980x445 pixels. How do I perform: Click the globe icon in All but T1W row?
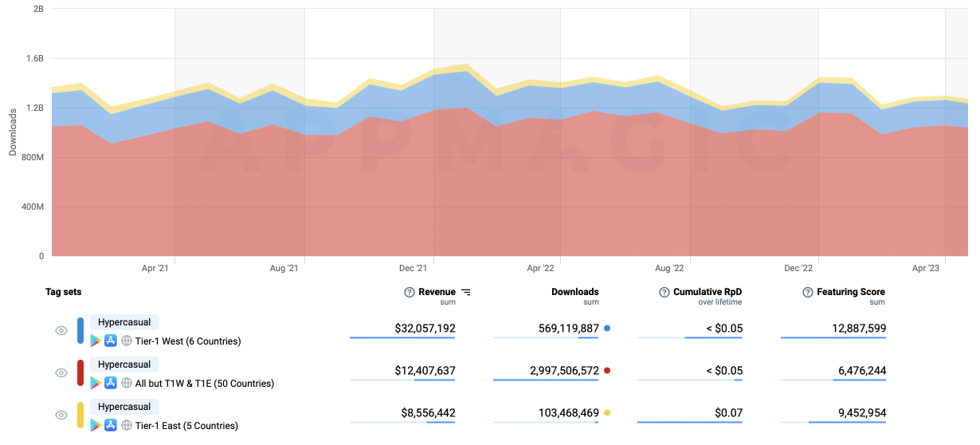[x=126, y=384]
